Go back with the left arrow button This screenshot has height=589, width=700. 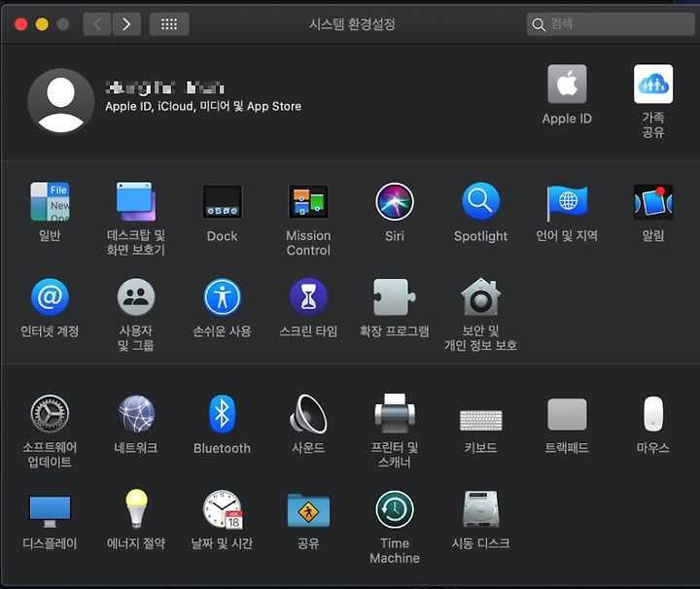tap(97, 24)
